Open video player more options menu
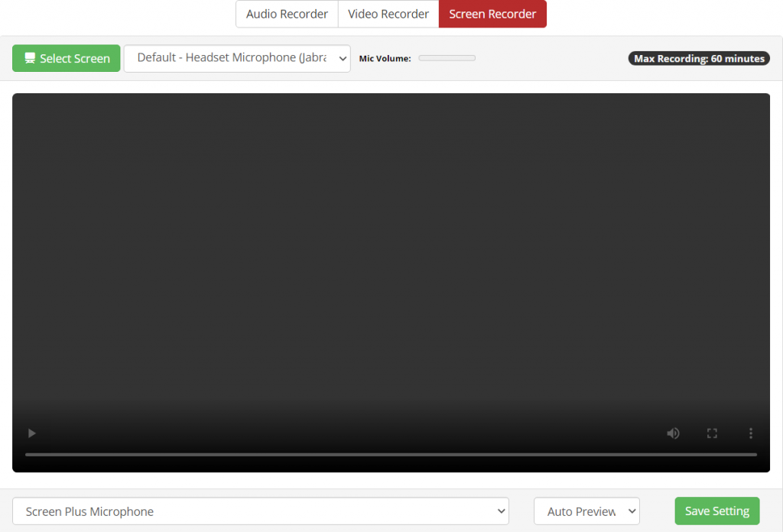The height and width of the screenshot is (532, 783). point(751,433)
